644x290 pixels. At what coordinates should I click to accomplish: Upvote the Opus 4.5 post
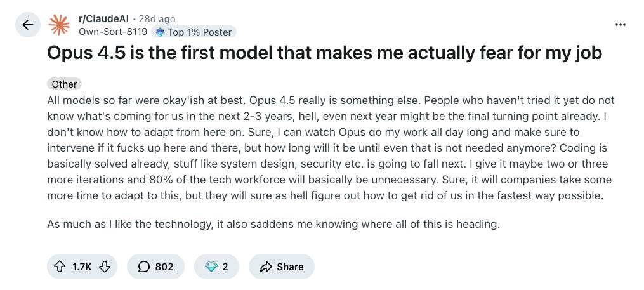coord(60,267)
